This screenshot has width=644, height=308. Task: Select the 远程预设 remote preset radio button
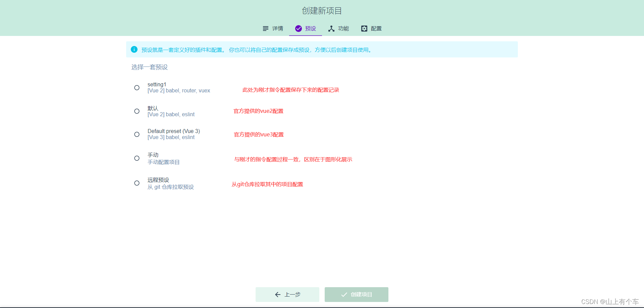coord(137,183)
